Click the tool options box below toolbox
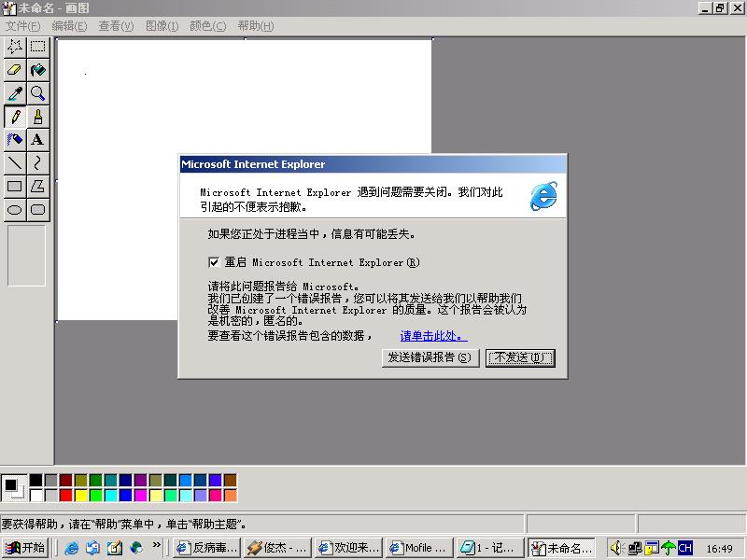 [27, 256]
